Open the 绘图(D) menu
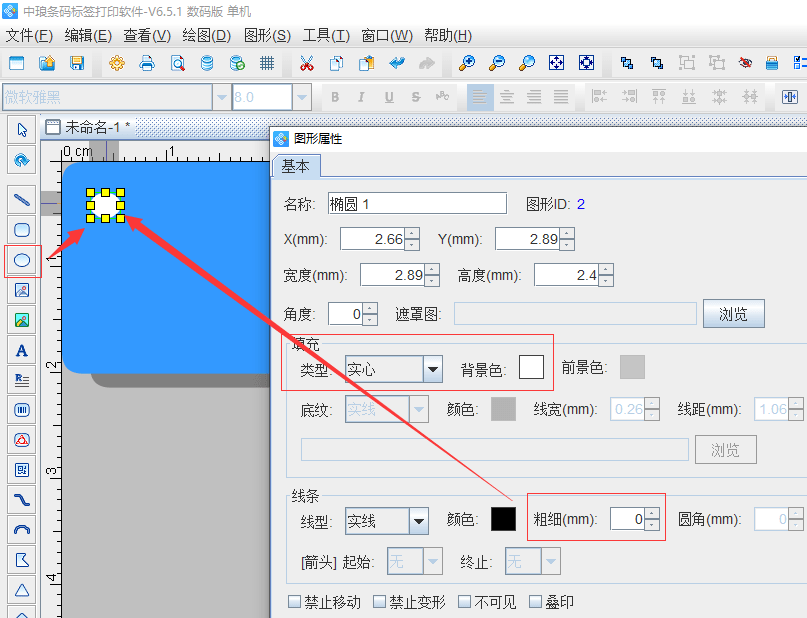The height and width of the screenshot is (618, 807). [206, 35]
